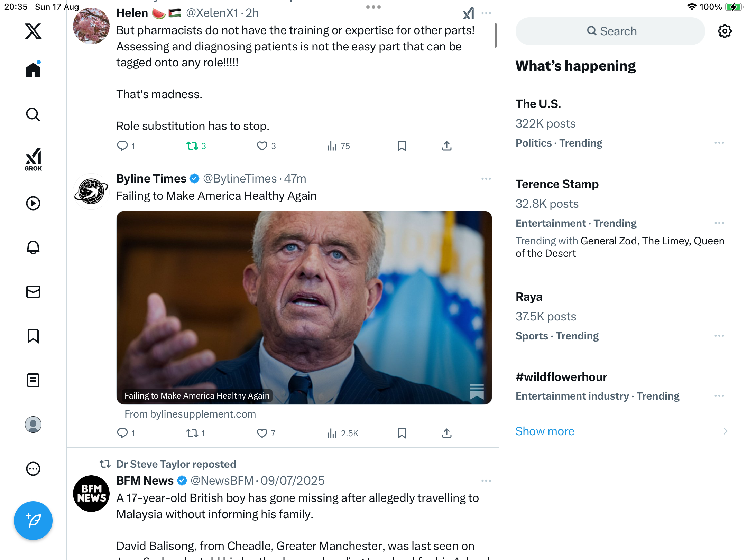Open Grok from the sidebar
The width and height of the screenshot is (747, 560).
tap(33, 159)
